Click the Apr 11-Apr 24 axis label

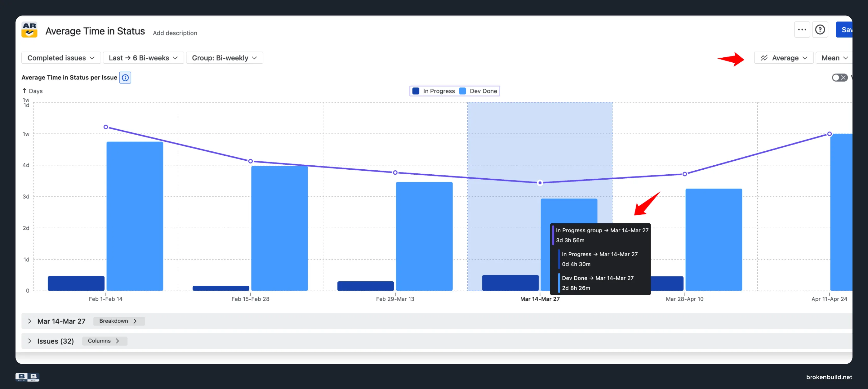tap(829, 299)
